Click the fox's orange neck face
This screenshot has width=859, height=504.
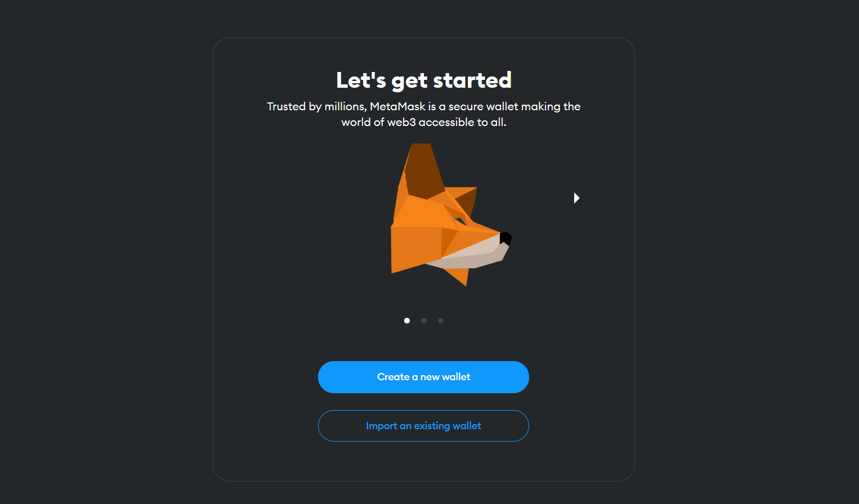pyautogui.click(x=415, y=247)
